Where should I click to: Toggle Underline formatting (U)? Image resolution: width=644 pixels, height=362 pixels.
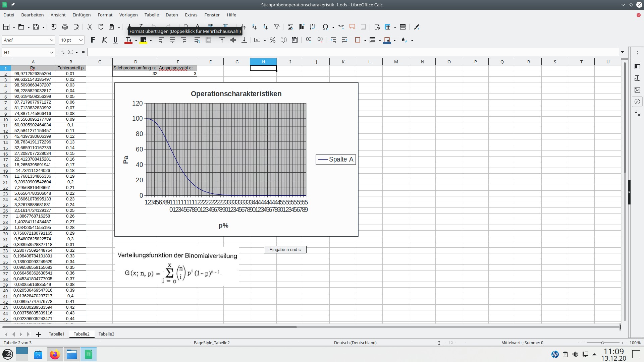115,40
